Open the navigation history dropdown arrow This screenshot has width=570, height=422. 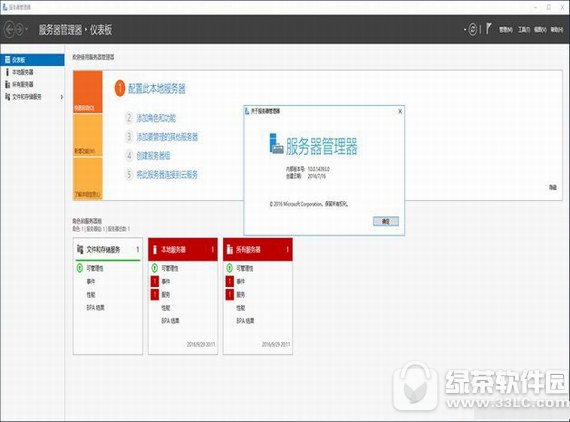tap(27, 29)
